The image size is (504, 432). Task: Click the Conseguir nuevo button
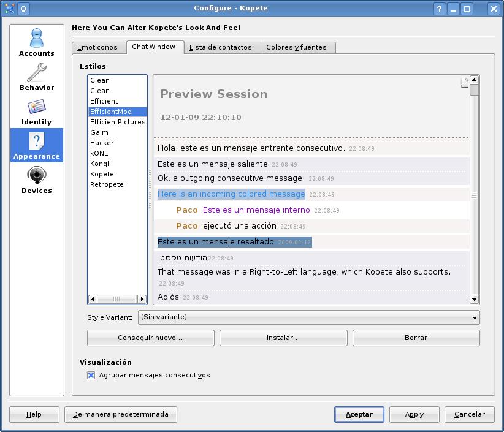coord(150,338)
